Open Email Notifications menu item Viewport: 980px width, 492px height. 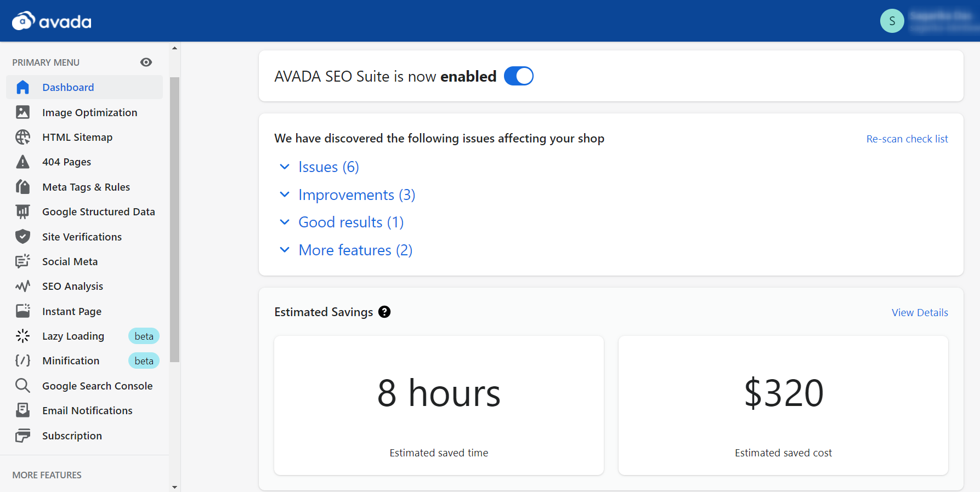pyautogui.click(x=84, y=410)
